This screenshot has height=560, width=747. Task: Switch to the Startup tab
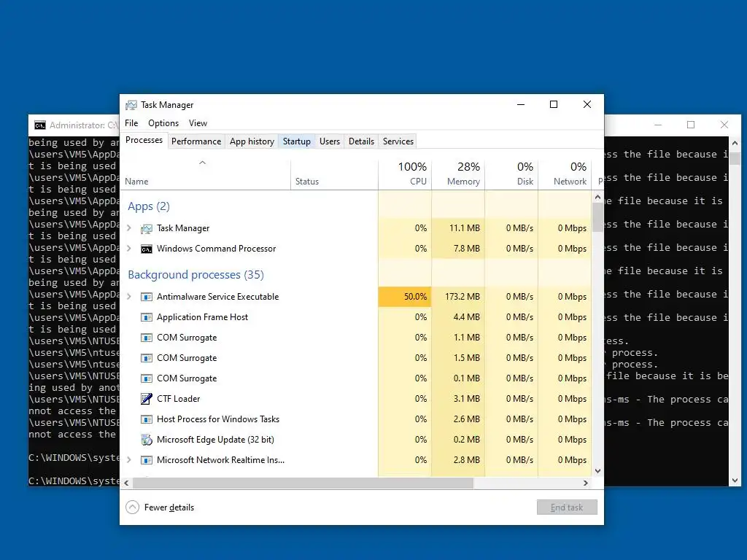297,141
